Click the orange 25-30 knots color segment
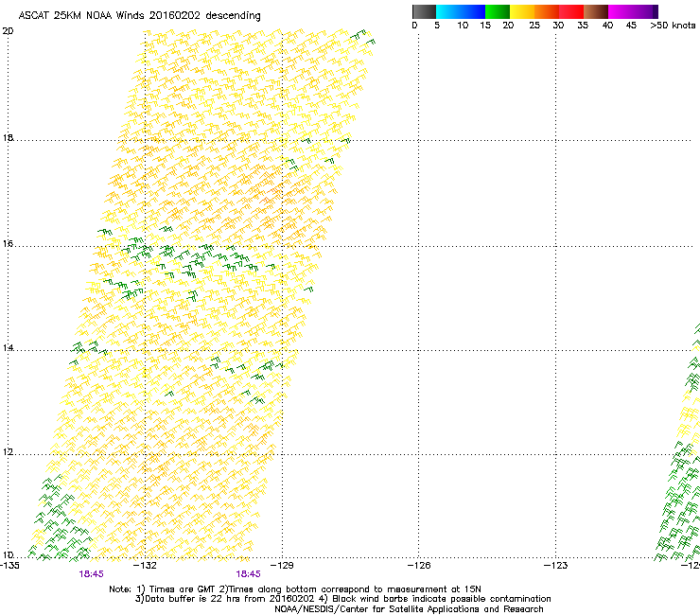 pos(547,11)
